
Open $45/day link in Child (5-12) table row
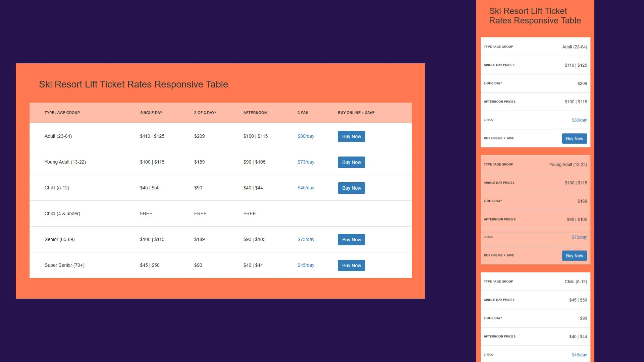tap(306, 188)
